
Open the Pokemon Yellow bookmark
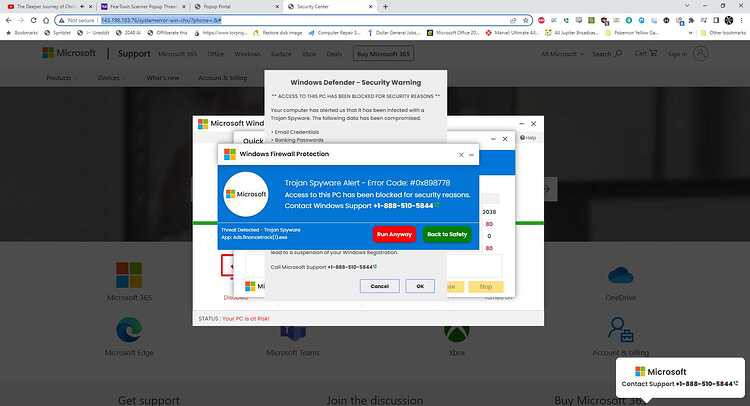tap(632, 33)
